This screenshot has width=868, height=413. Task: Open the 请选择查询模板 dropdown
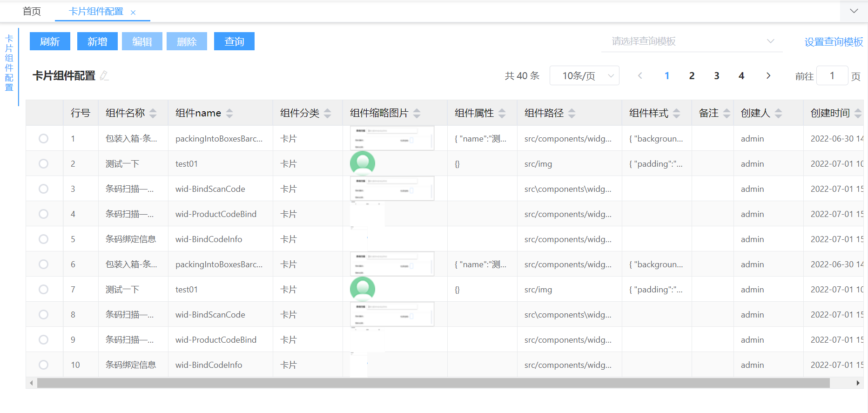pos(692,41)
